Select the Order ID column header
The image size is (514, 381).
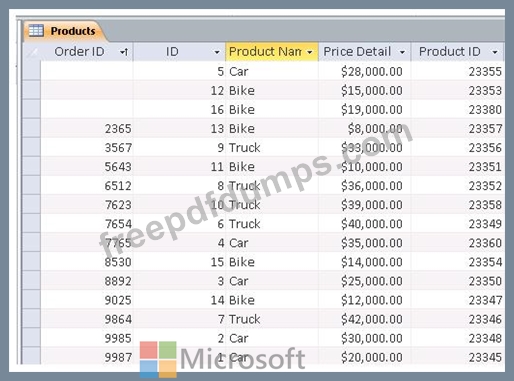(87, 52)
